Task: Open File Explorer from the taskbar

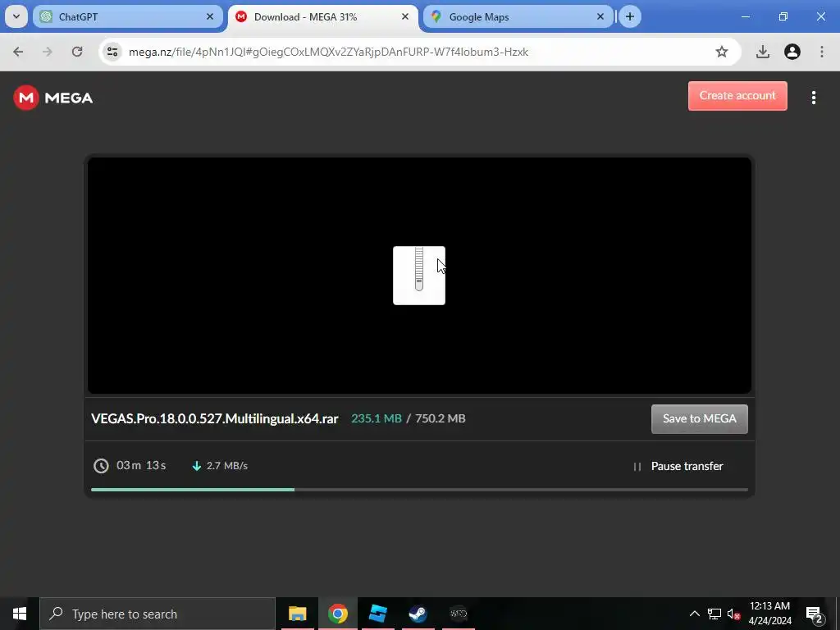Action: tap(297, 614)
